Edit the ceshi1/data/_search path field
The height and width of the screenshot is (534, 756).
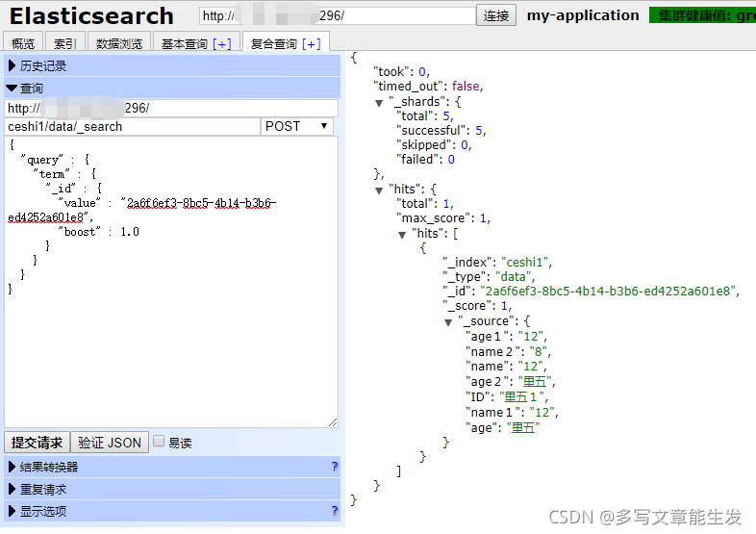pos(133,126)
